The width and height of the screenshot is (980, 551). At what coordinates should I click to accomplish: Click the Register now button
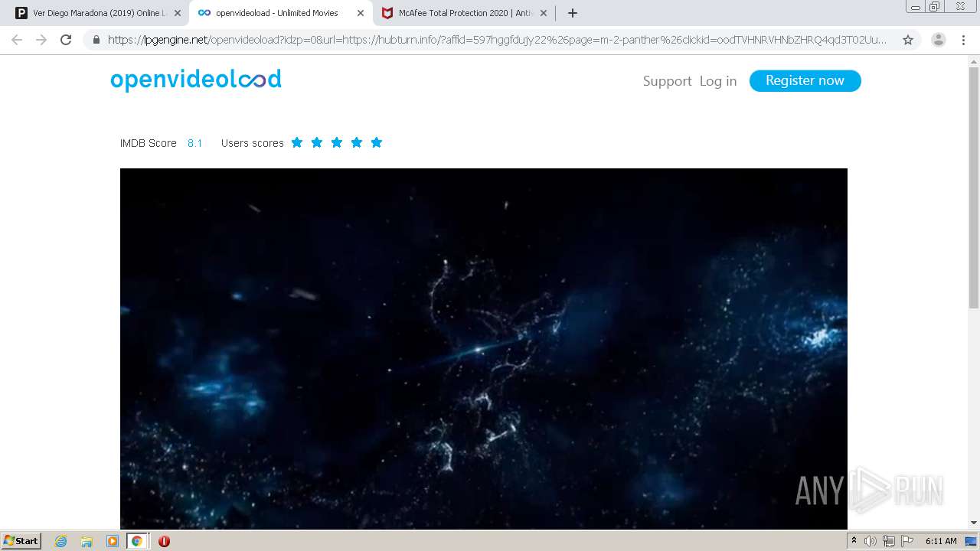[805, 80]
